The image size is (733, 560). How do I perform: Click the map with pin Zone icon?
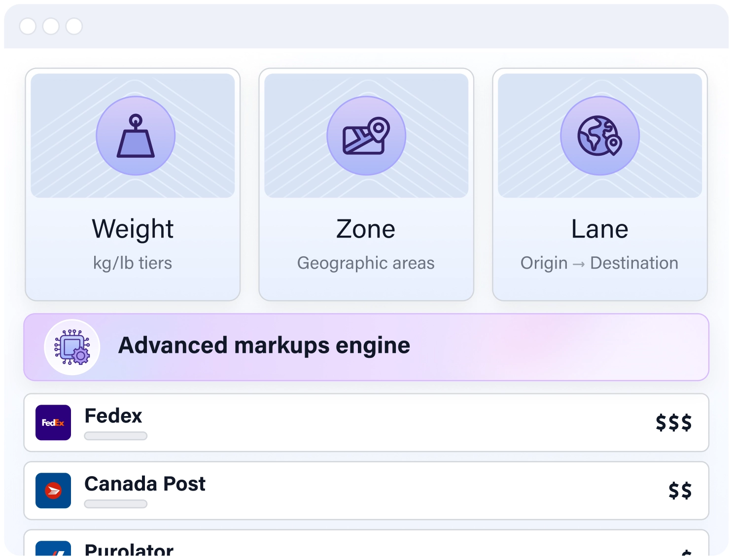tap(366, 136)
